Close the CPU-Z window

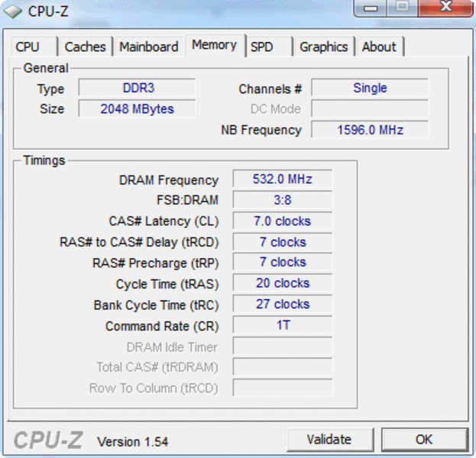point(445,8)
